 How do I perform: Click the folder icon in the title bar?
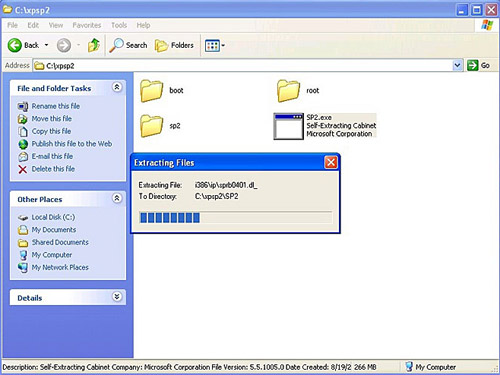7,9
